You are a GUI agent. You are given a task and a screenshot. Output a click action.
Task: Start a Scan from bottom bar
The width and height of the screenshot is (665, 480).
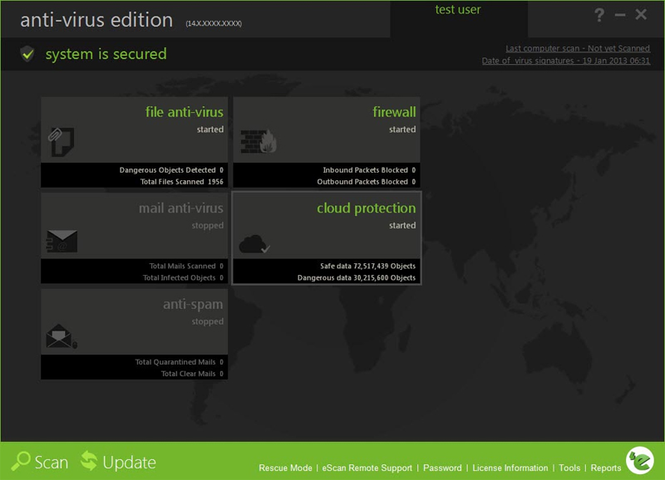pyautogui.click(x=51, y=462)
